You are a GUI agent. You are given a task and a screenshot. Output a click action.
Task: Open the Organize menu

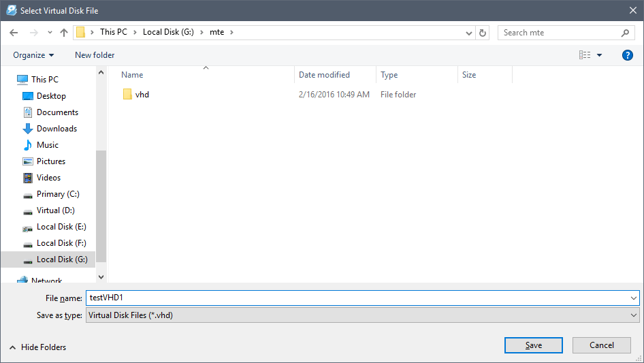pyautogui.click(x=33, y=55)
